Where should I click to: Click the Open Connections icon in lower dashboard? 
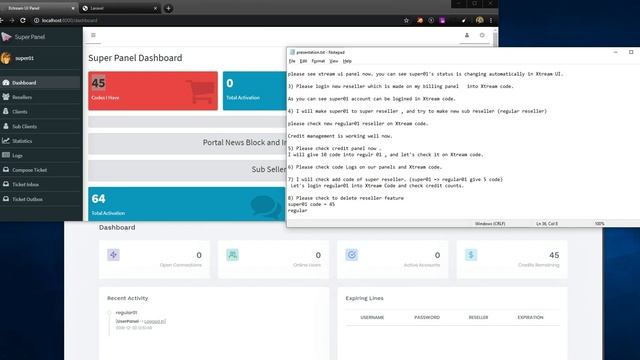click(x=113, y=255)
